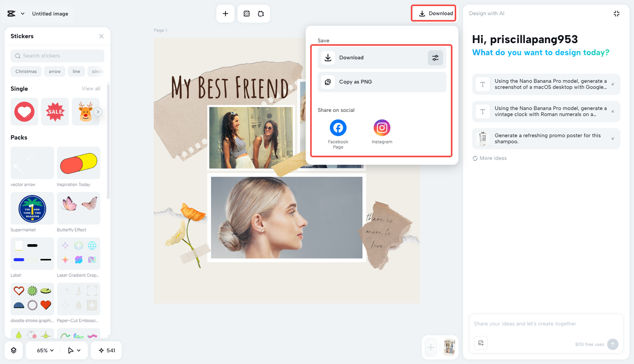Viewport: 634px width, 364px height.
Task: Collapse the Design with AI panel
Action: [616, 13]
